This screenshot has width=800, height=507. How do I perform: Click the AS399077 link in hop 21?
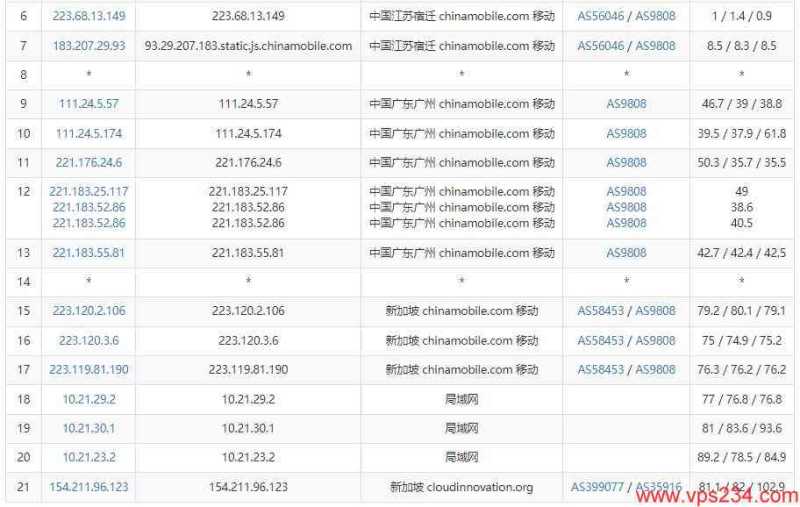tap(597, 487)
